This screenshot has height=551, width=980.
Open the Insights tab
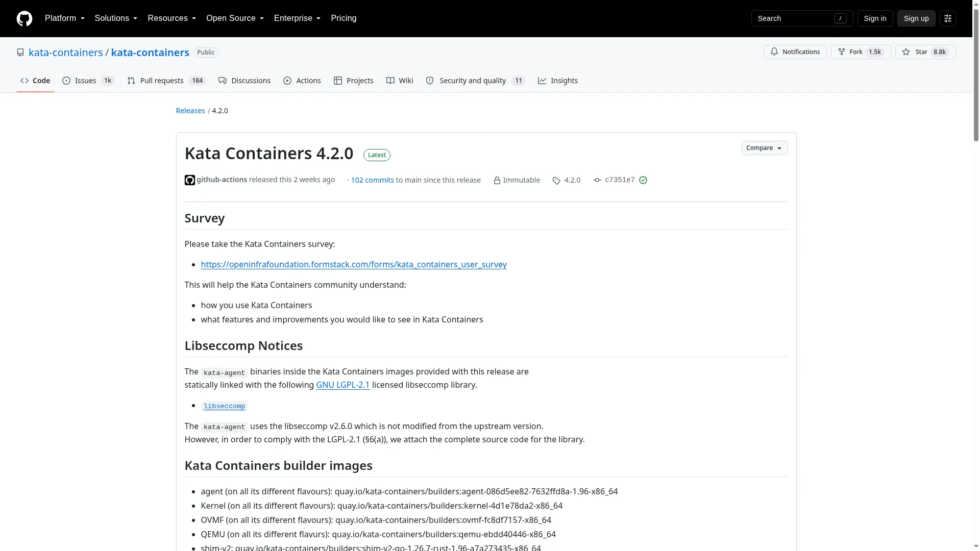[x=558, y=81]
